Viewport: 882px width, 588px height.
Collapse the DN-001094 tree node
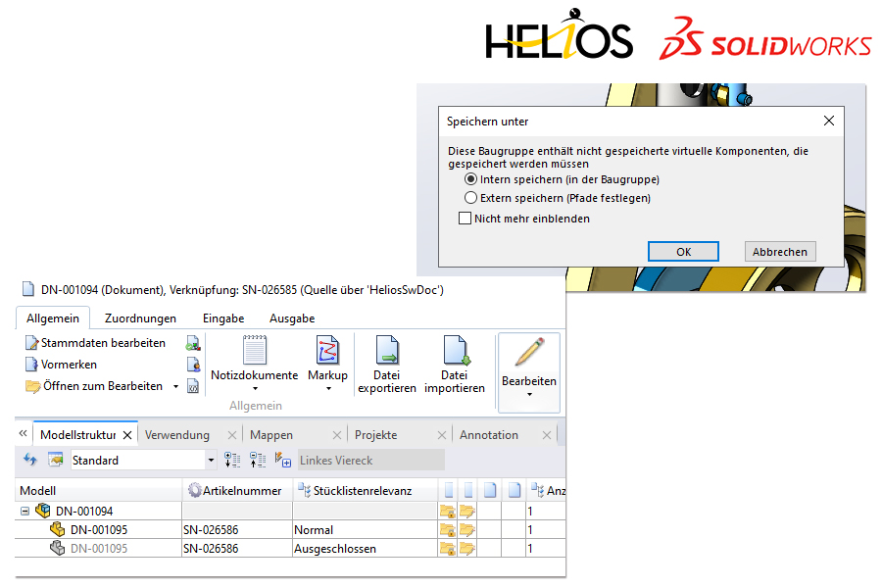click(x=24, y=512)
